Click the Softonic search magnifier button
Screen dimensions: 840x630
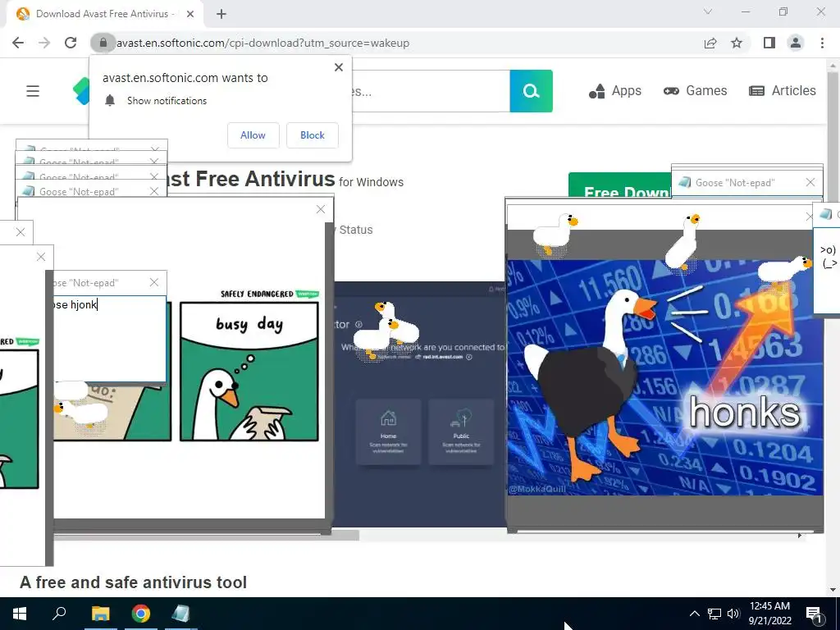click(x=531, y=91)
